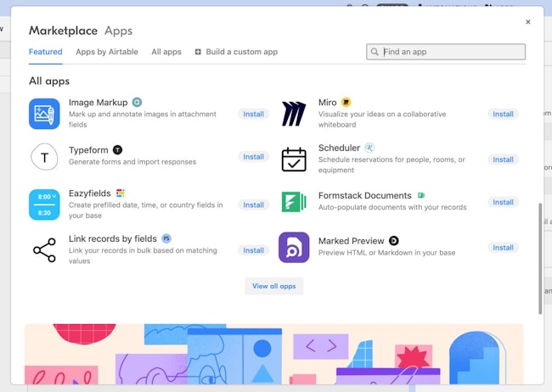
Task: Click the black publisher badge beside Typeform
Action: click(117, 150)
